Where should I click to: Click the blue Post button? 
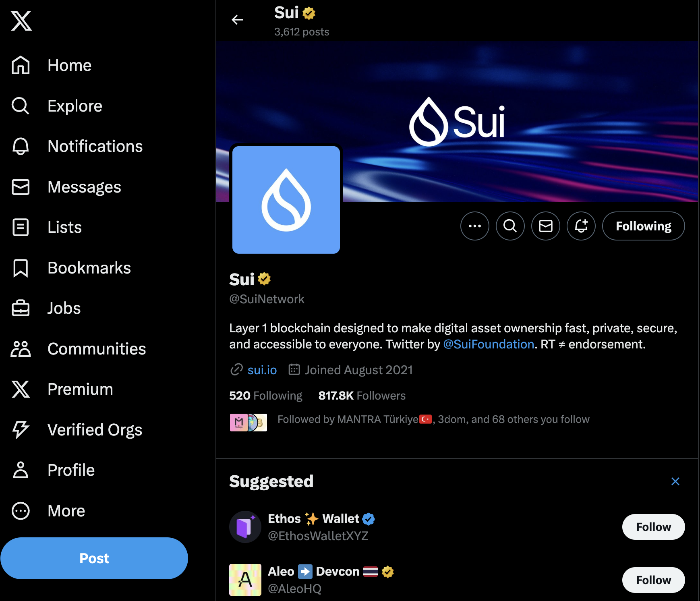[94, 558]
